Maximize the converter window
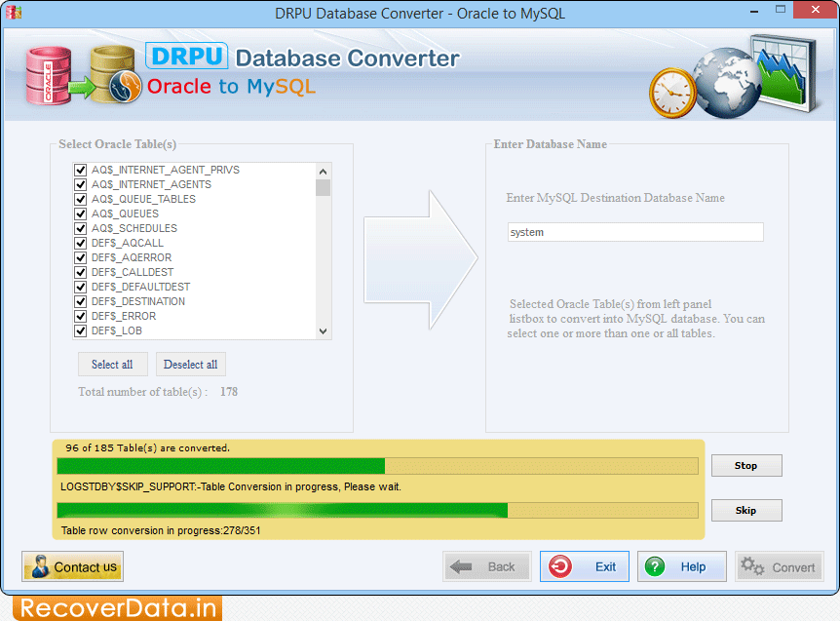The image size is (840, 621). [x=781, y=9]
